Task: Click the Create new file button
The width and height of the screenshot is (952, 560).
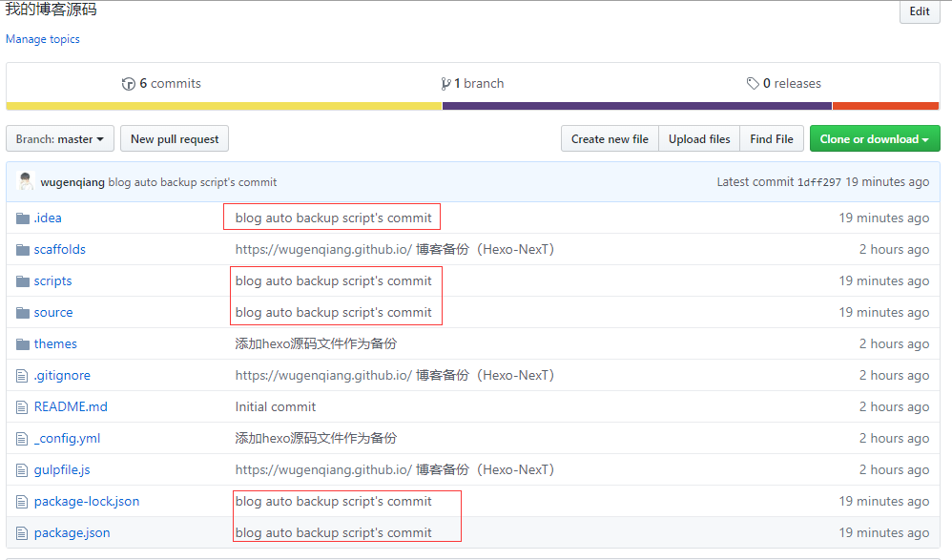Action: click(x=610, y=139)
